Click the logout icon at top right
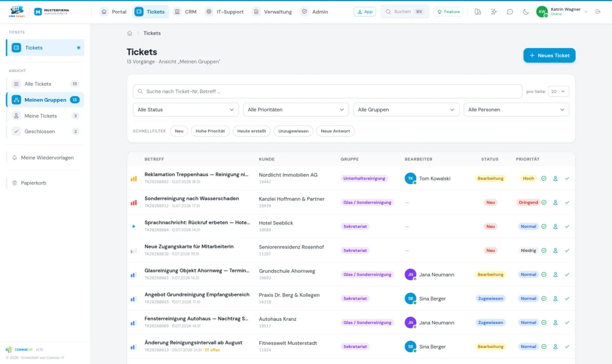Viewport: 612px width, 364px height. click(x=598, y=11)
